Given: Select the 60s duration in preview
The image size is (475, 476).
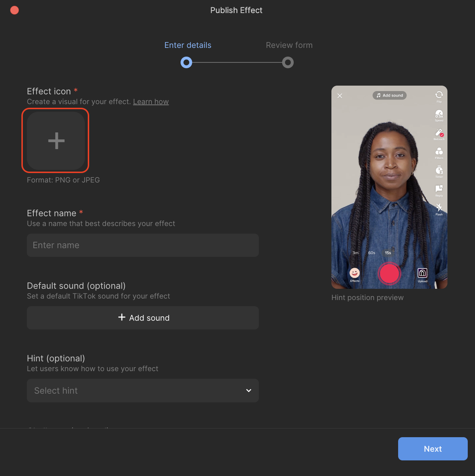Looking at the screenshot, I should (x=372, y=253).
